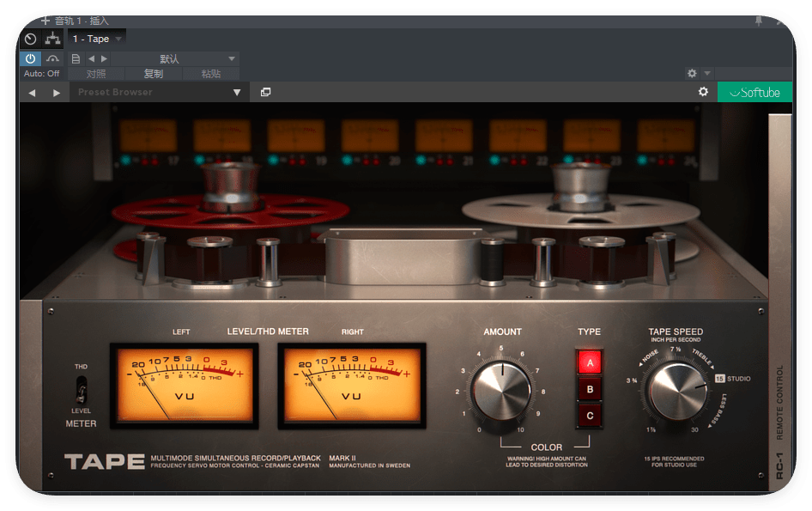Click the preset document icon

click(x=76, y=58)
